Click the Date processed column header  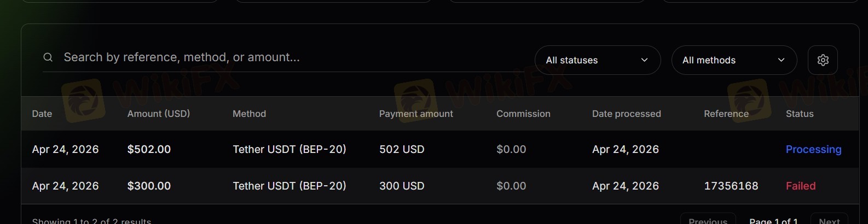tap(626, 114)
